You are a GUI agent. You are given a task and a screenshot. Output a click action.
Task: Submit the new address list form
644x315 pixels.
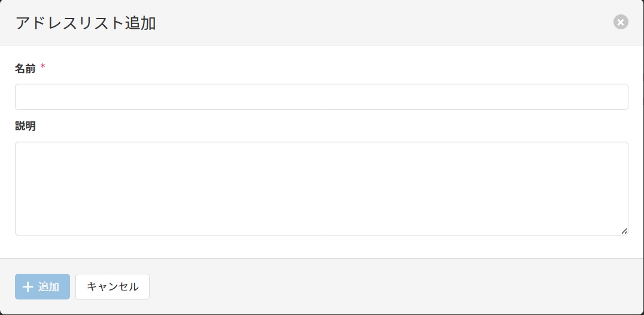click(42, 287)
